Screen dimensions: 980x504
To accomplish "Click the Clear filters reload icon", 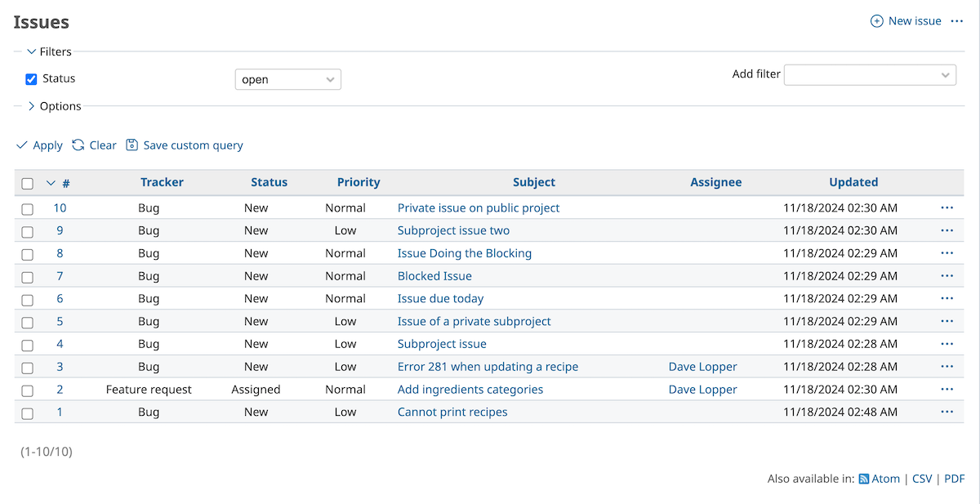I will click(78, 145).
